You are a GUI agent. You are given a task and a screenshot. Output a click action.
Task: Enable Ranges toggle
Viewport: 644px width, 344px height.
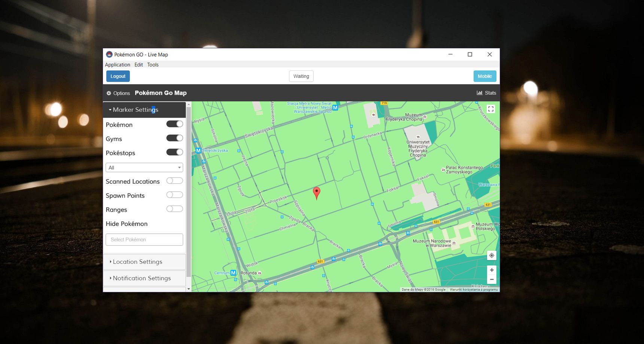174,209
